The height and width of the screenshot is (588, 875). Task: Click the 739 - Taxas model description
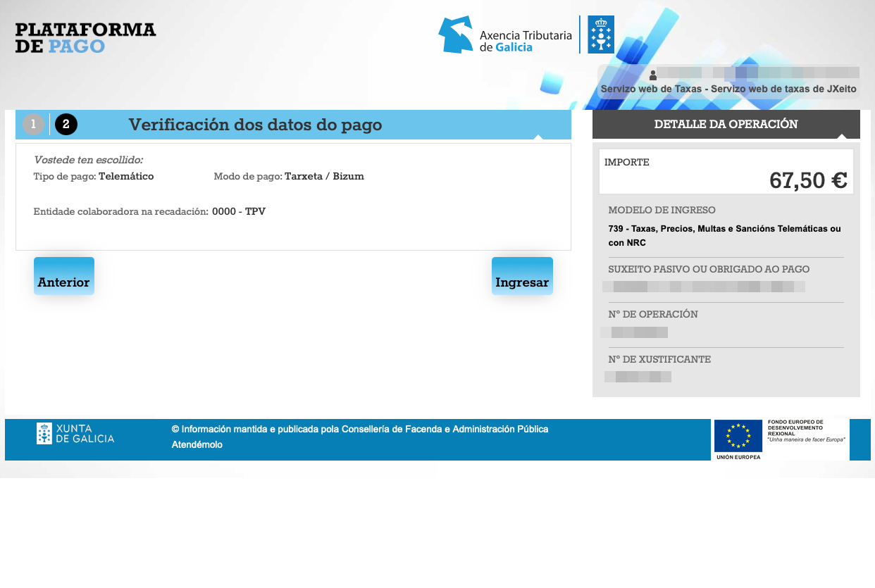click(x=724, y=236)
